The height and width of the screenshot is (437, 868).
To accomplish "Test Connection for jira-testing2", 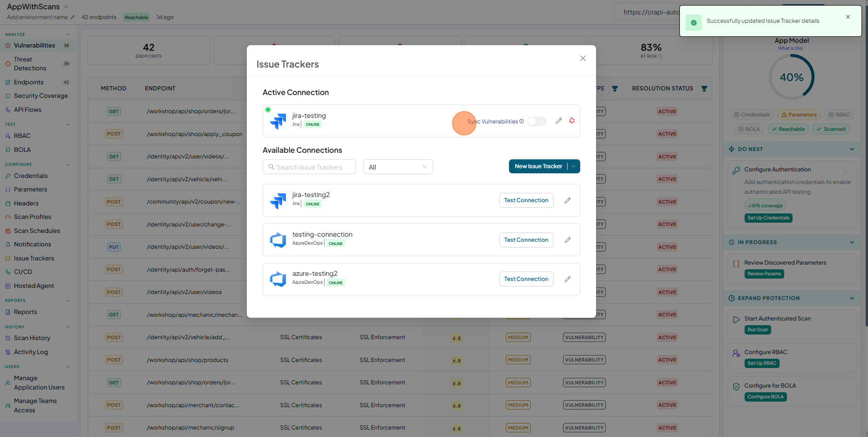I will (x=526, y=200).
